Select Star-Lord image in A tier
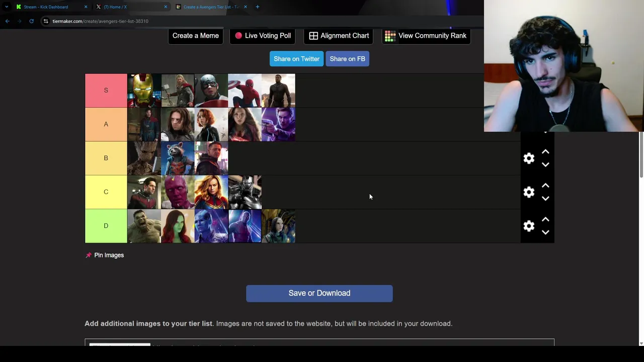The height and width of the screenshot is (362, 644). tap(278, 124)
